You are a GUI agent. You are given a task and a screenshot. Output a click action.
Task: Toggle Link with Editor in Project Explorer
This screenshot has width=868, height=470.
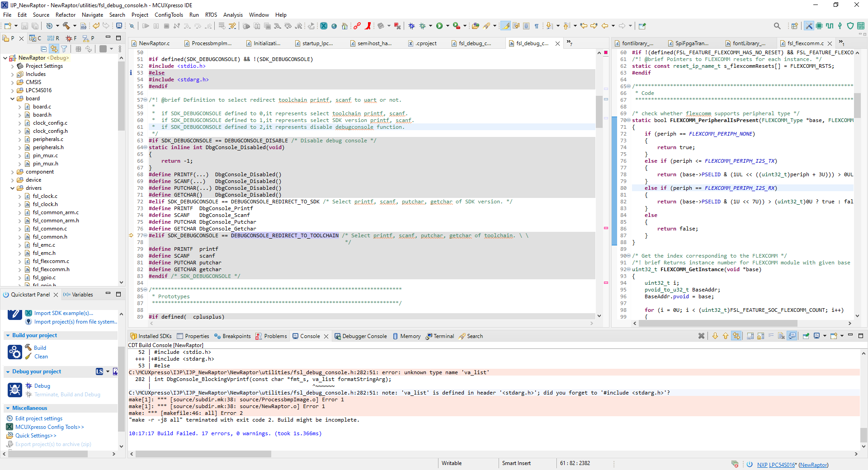54,49
